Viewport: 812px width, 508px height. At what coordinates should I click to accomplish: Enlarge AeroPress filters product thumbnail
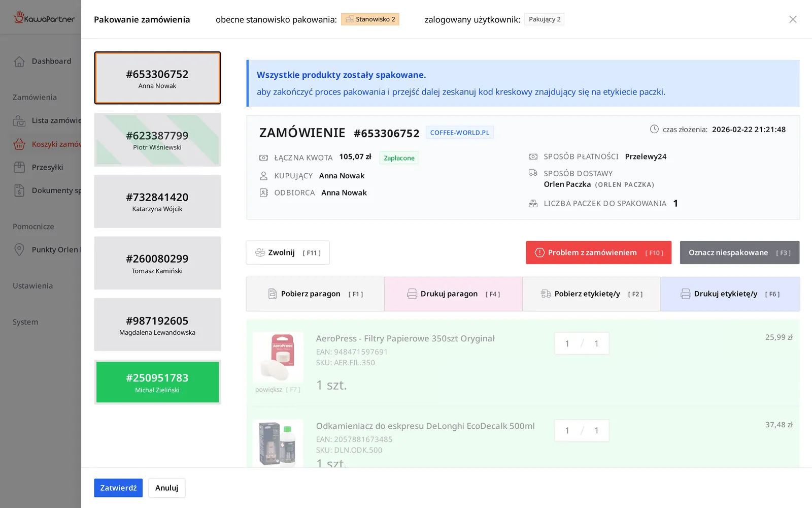point(278,357)
